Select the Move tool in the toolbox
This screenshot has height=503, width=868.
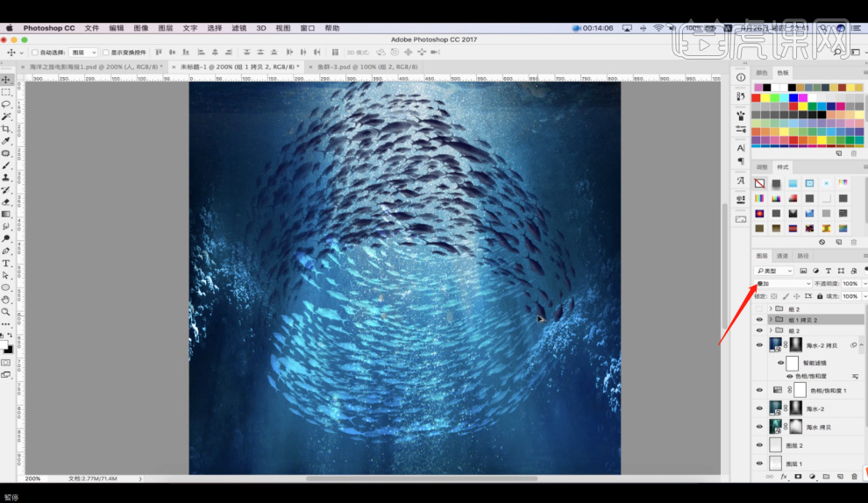(6, 80)
